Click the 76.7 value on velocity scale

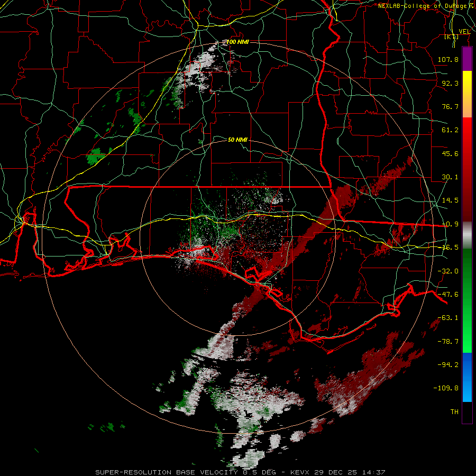click(450, 106)
